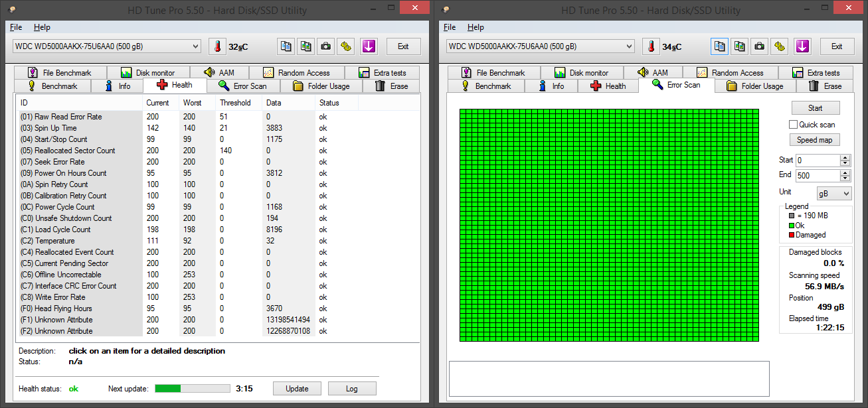Image resolution: width=868 pixels, height=408 pixels.
Task: Click the thermometer temperature icon in left window
Action: point(217,46)
